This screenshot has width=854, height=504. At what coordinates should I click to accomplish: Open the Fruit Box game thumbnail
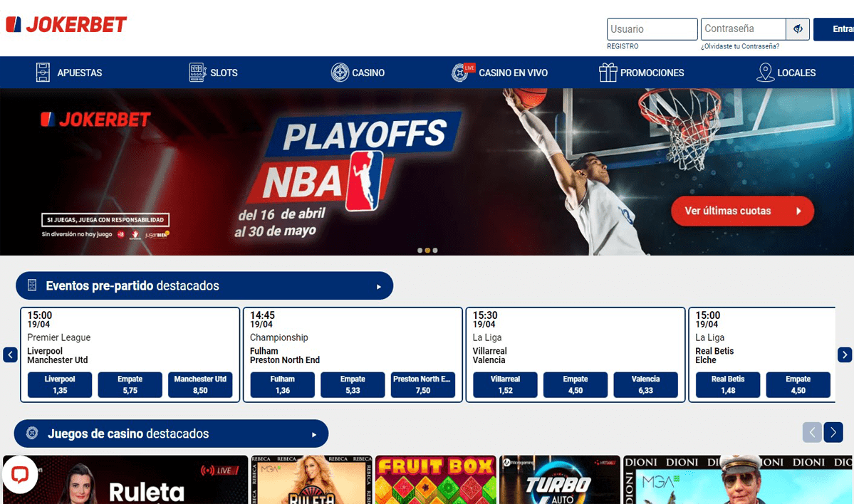click(x=436, y=480)
